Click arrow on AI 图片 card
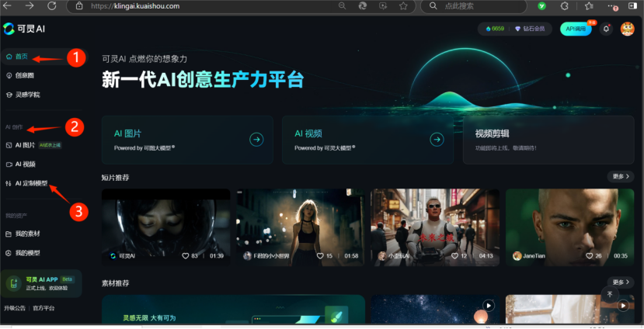This screenshot has height=329, width=644. (x=256, y=140)
